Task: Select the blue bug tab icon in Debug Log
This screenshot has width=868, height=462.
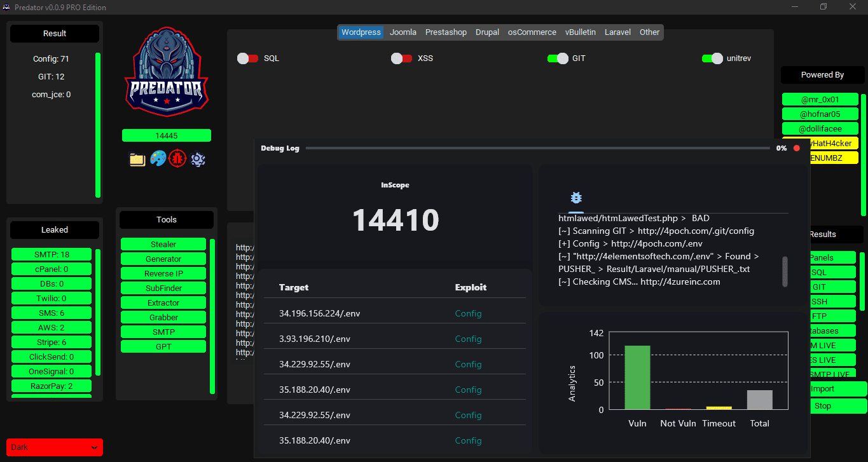Action: [576, 198]
